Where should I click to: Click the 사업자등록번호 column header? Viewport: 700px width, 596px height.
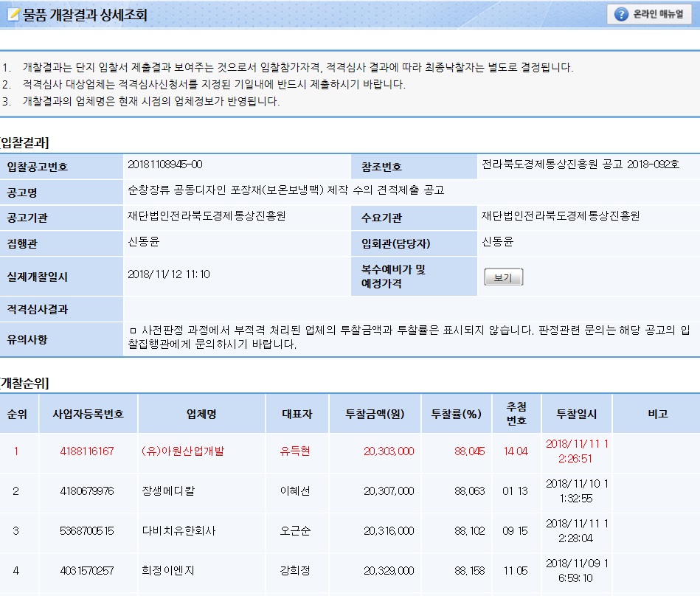coord(87,415)
